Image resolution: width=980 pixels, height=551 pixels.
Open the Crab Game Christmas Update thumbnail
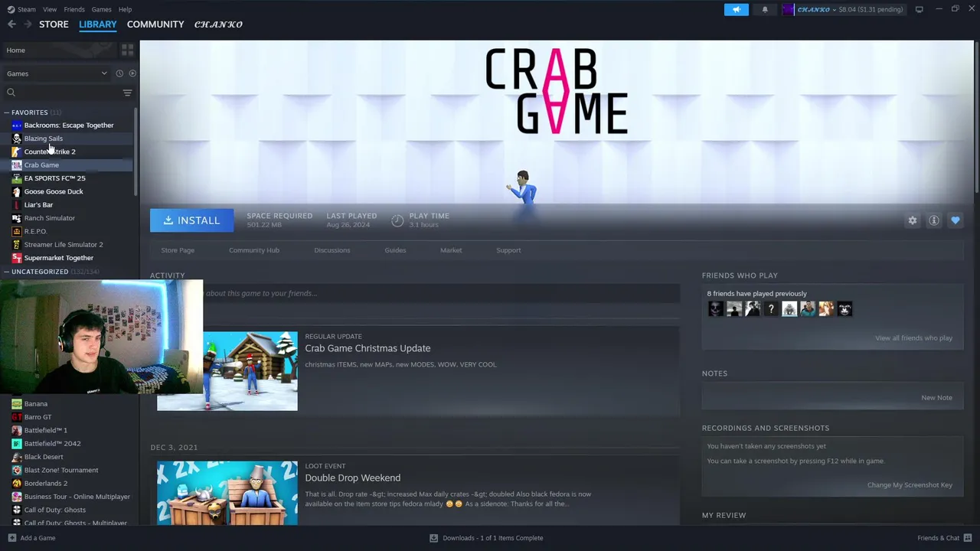click(227, 371)
